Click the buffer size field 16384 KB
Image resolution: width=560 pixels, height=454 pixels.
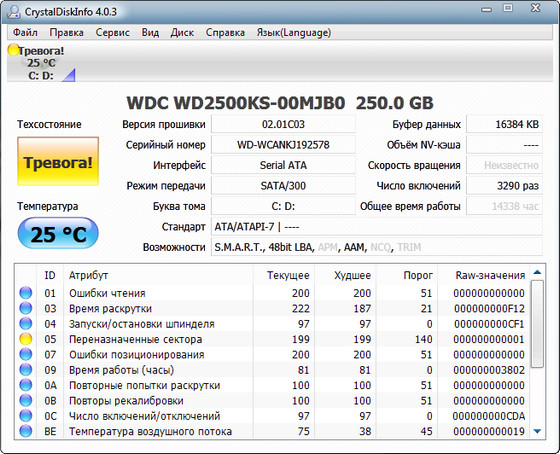504,124
